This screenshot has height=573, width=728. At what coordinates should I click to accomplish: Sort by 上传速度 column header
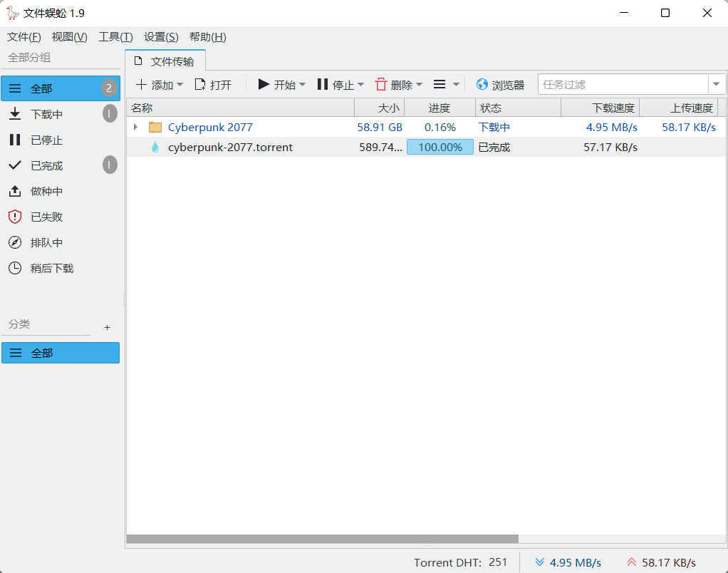pyautogui.click(x=679, y=108)
